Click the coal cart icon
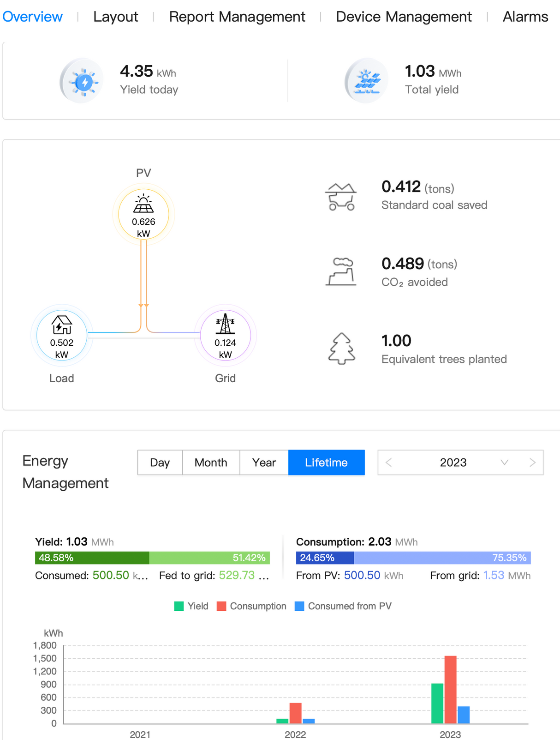Screen dimensions: 560x740 pyautogui.click(x=341, y=197)
